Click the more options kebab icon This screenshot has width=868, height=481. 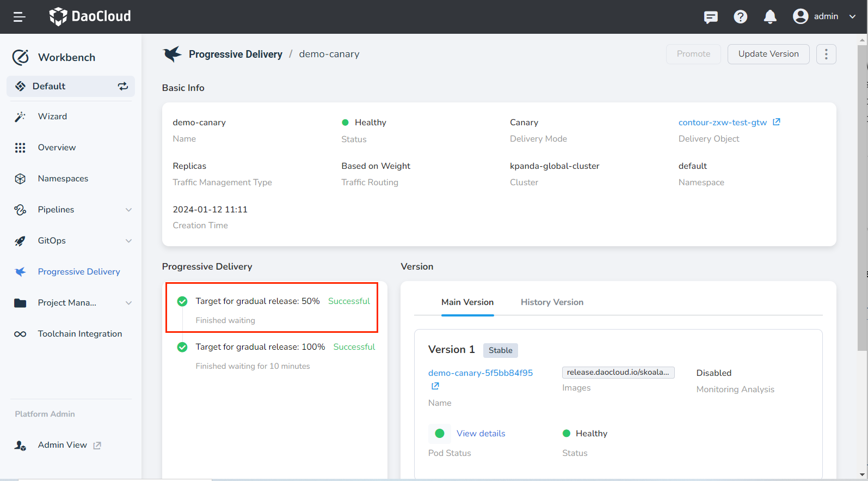click(x=826, y=54)
